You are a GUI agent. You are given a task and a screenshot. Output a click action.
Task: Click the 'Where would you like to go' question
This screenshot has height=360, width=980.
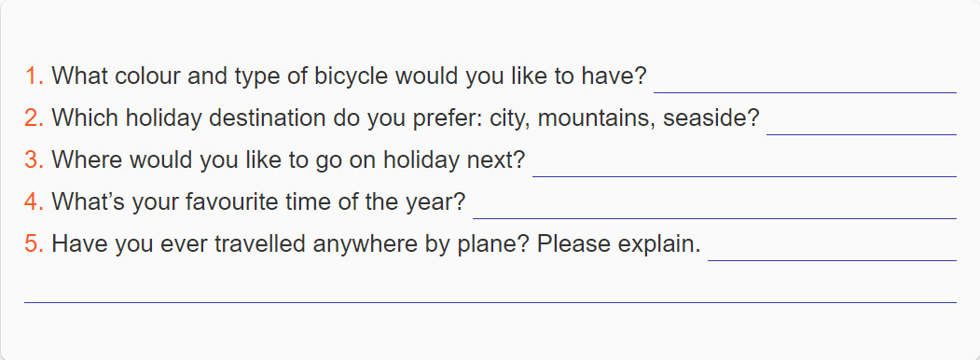(288, 160)
